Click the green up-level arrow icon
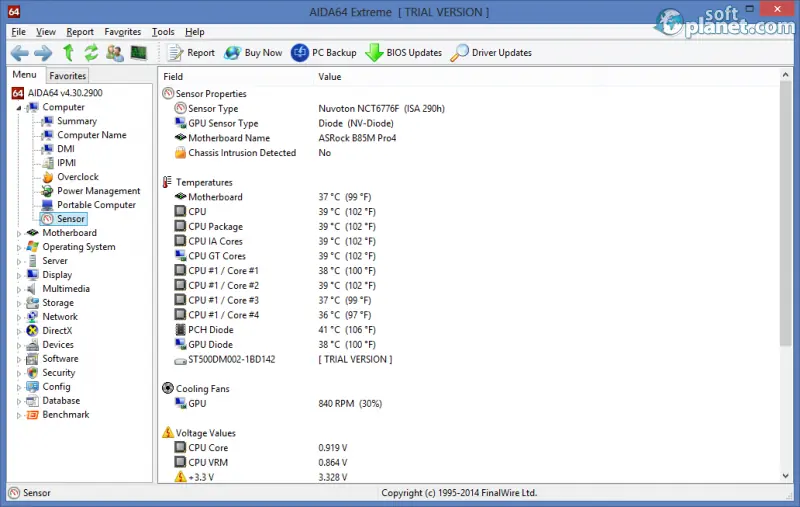800x507 pixels. click(68, 53)
